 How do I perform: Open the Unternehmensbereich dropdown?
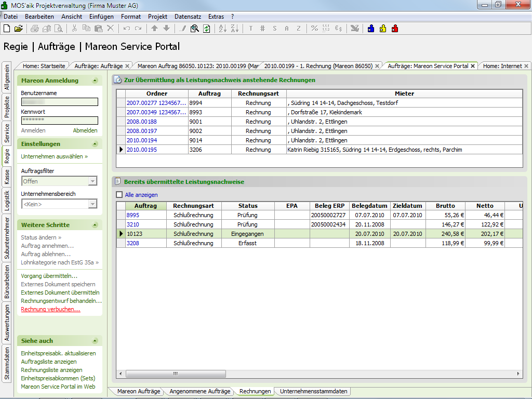point(92,204)
